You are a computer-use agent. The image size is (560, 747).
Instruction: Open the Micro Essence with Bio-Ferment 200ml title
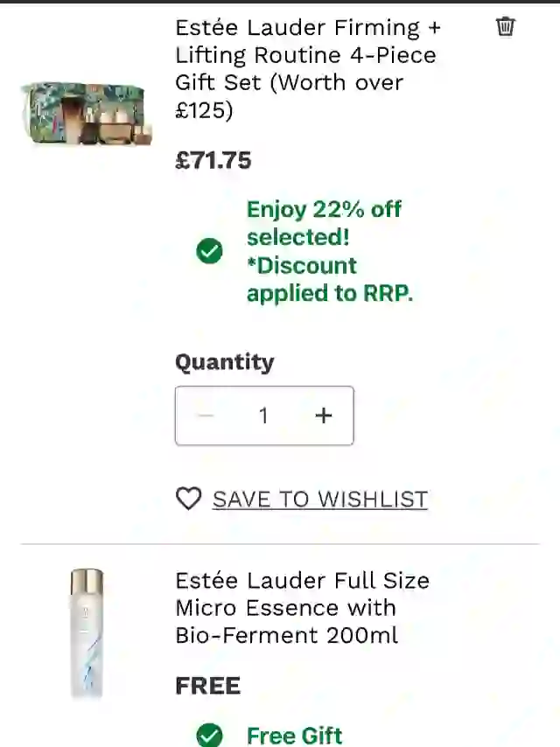click(x=302, y=608)
